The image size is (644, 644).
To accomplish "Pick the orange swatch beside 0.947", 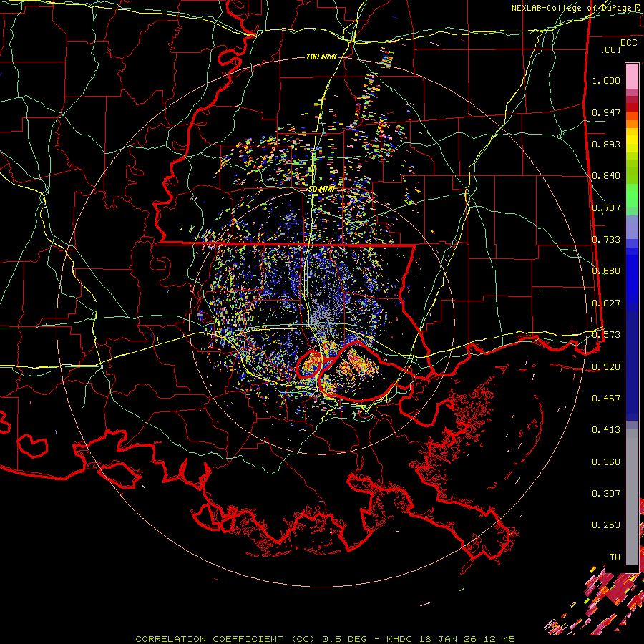I will point(632,116).
